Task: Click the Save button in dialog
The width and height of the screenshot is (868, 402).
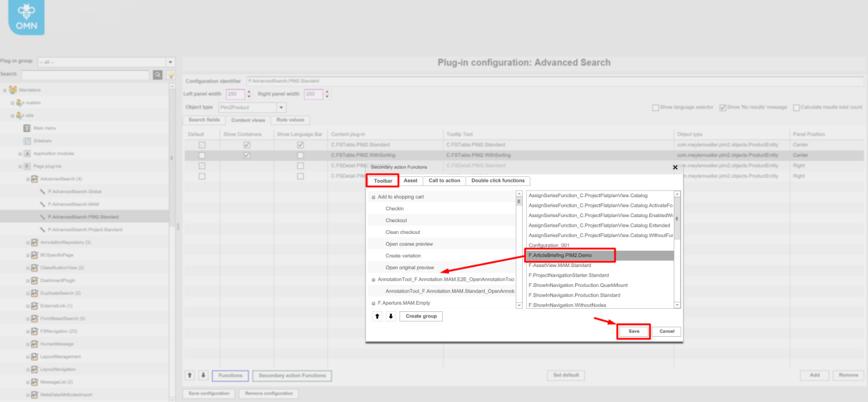Action: pyautogui.click(x=634, y=331)
